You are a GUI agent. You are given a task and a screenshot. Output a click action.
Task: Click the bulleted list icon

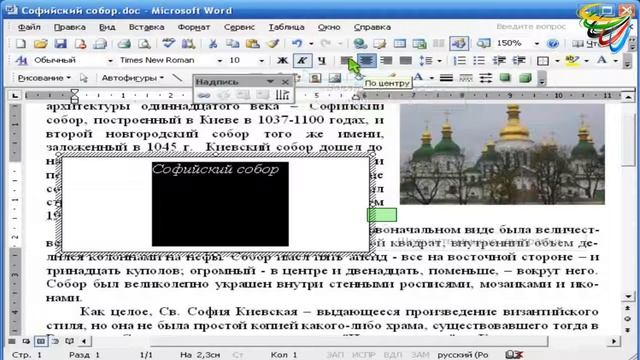click(479, 61)
